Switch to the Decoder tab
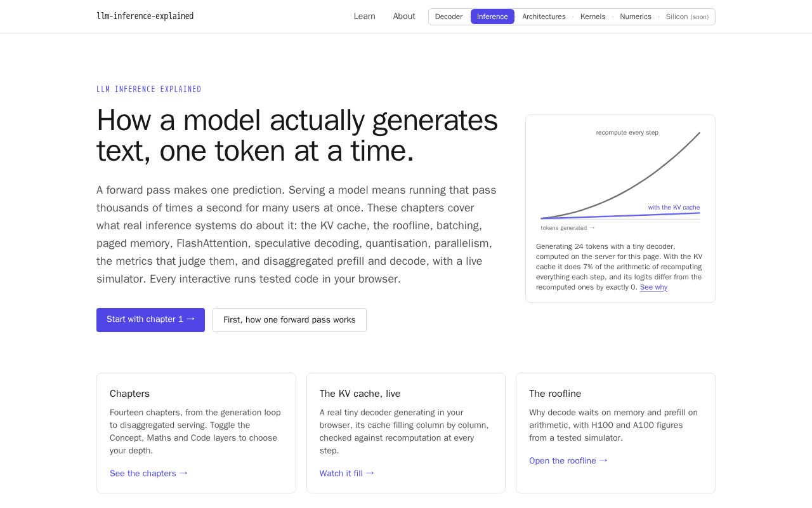The height and width of the screenshot is (508, 812). [449, 17]
